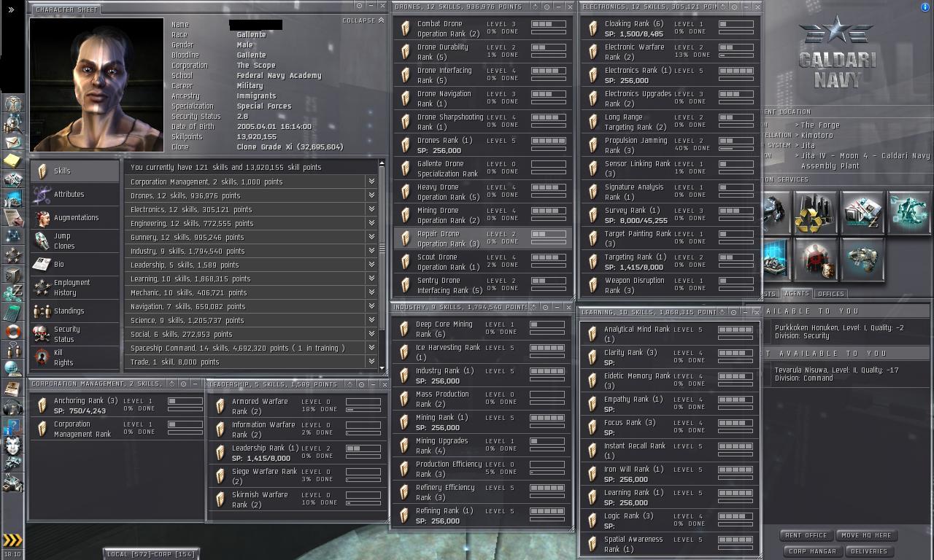The height and width of the screenshot is (560, 934).
Task: Click the blue info icon at top right
Action: (x=925, y=7)
